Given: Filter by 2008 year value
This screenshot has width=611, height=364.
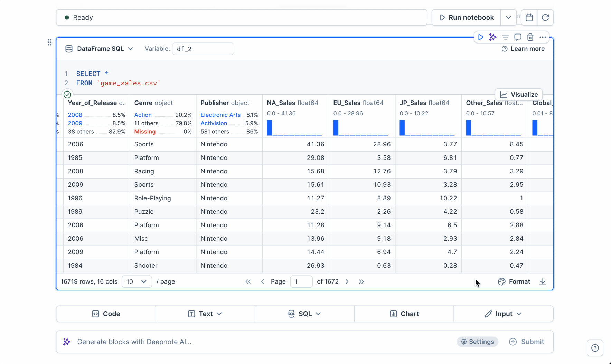Looking at the screenshot, I should 75,115.
